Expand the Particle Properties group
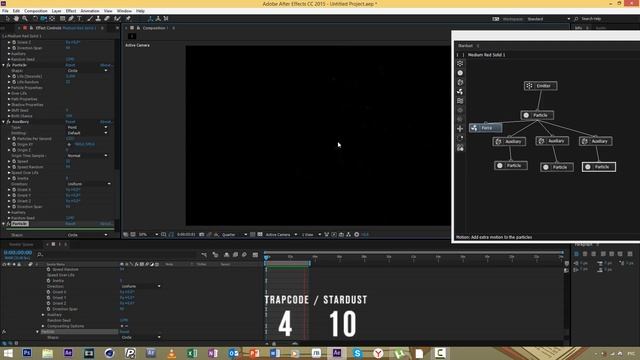Screen dimensions: 640x360 click(9, 88)
